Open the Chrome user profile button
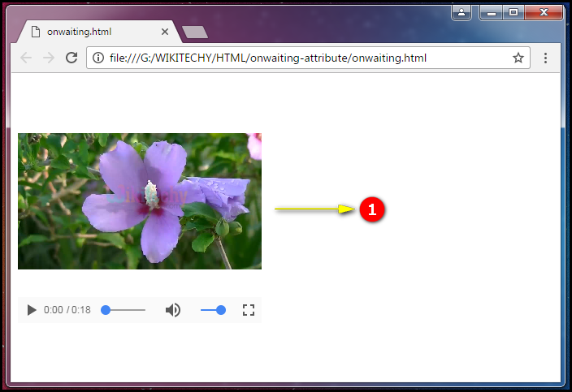This screenshot has width=572, height=392. pyautogui.click(x=461, y=12)
